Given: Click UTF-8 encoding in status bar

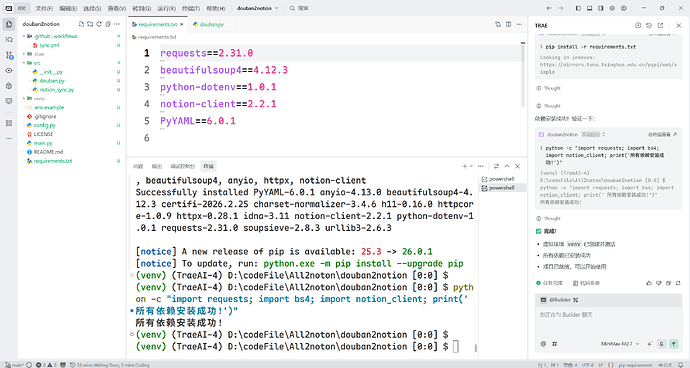Looking at the screenshot, I should [x=587, y=365].
